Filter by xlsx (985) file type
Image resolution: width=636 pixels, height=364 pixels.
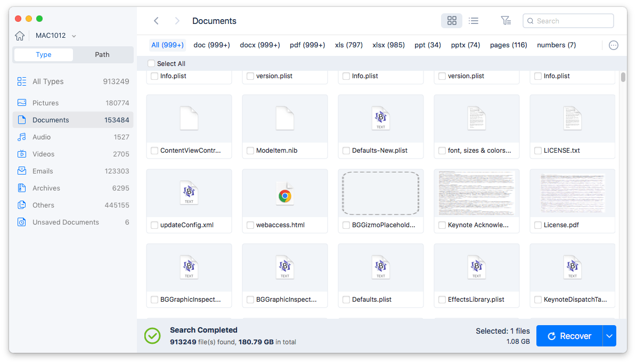tap(388, 45)
